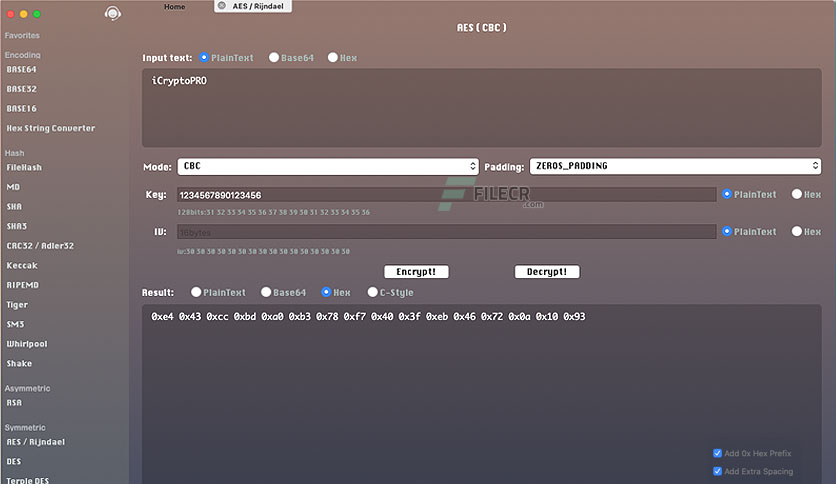The width and height of the screenshot is (836, 484).
Task: Click the result output text area
Action: [481, 394]
